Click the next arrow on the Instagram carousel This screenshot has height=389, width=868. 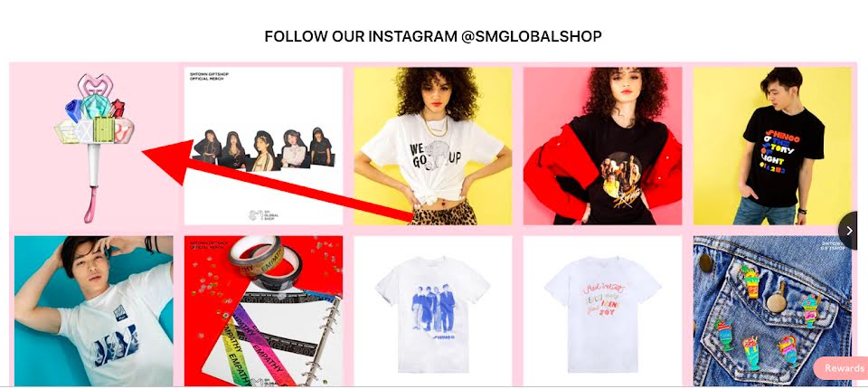pos(849,231)
